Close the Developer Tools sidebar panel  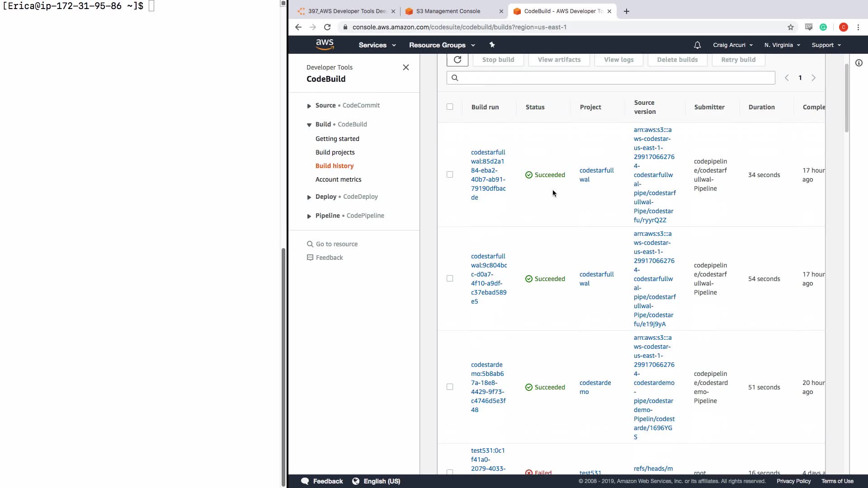[x=406, y=67]
